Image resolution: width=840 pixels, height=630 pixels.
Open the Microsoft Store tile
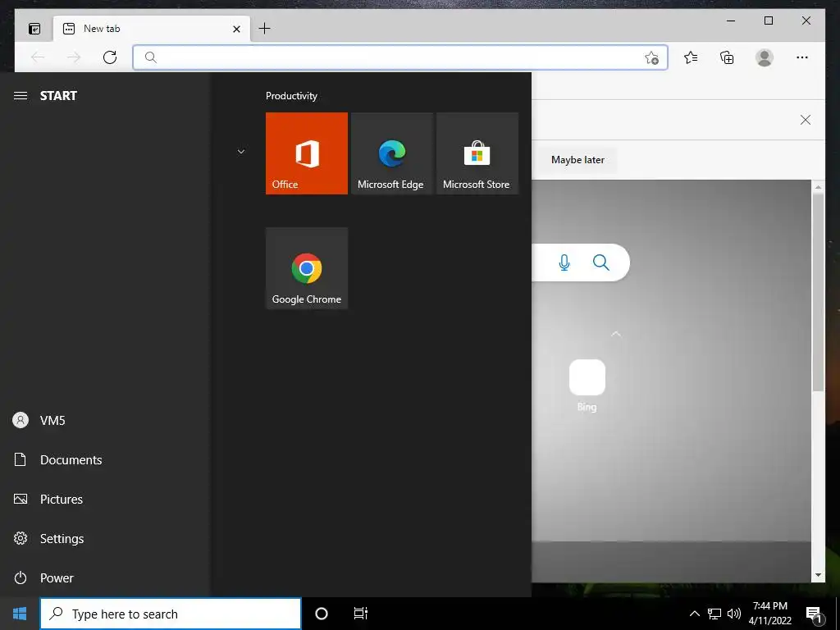point(477,153)
